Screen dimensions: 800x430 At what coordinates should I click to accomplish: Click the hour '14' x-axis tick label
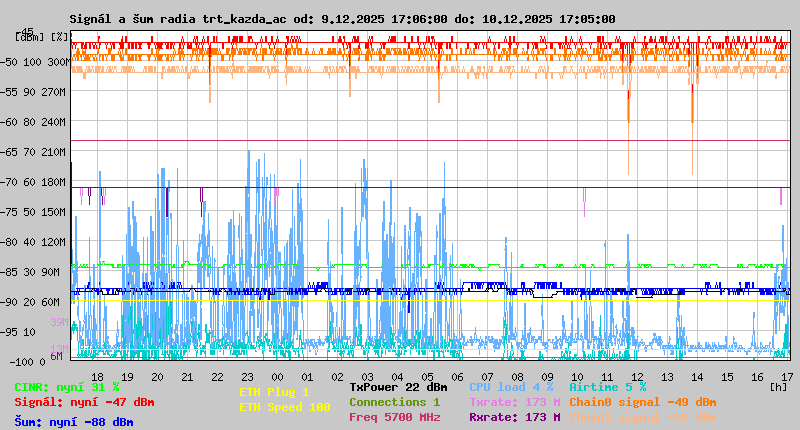(697, 377)
